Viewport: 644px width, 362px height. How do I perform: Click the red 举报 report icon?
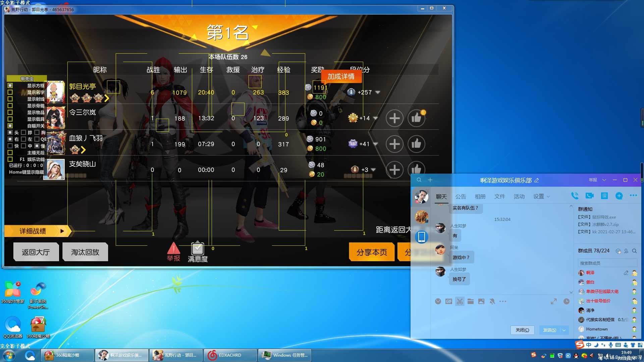click(173, 252)
